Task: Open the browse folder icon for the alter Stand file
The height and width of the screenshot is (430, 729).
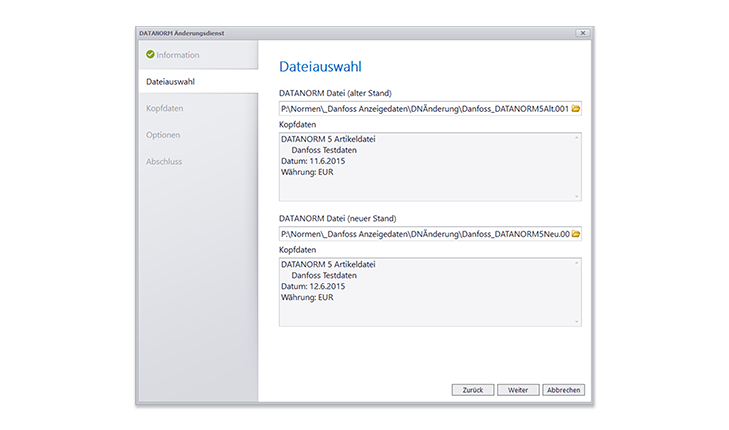Action: 576,108
